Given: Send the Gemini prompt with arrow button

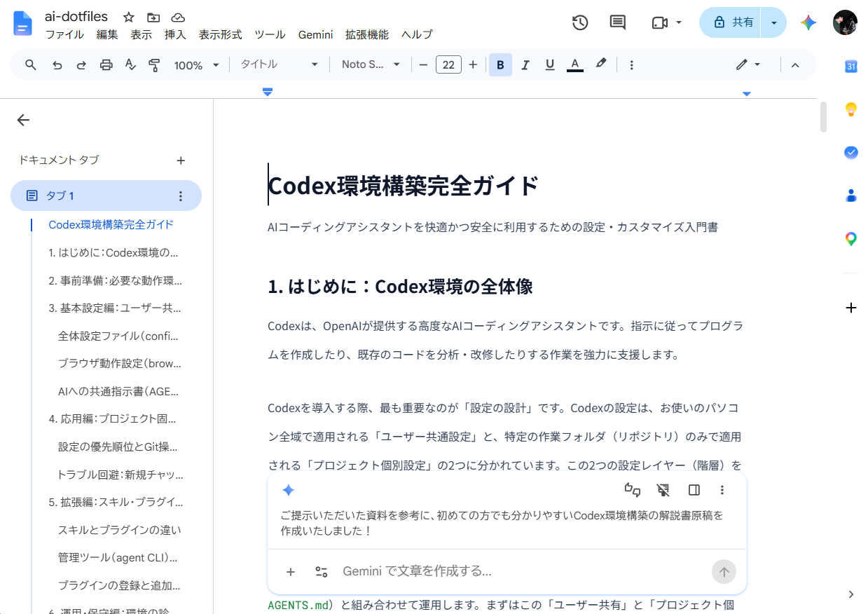Looking at the screenshot, I should pos(724,572).
